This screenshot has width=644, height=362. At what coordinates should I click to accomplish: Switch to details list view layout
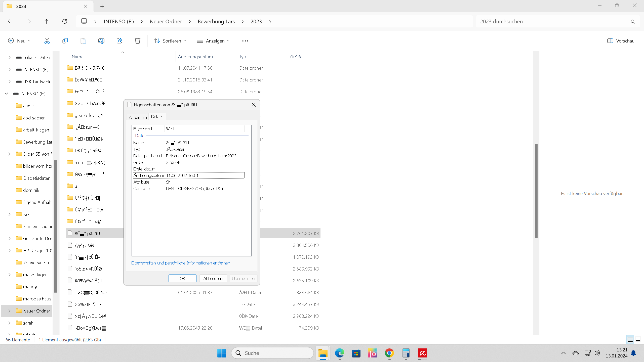pyautogui.click(x=630, y=340)
